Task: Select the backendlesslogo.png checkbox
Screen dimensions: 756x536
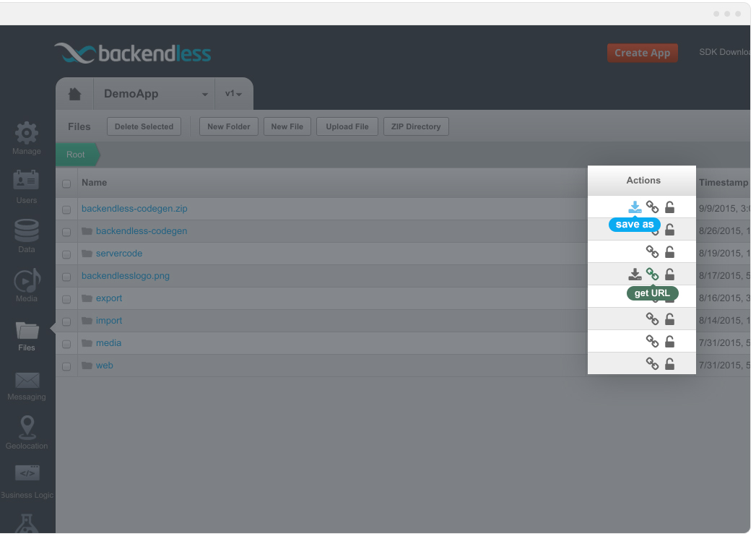Action: [x=66, y=277]
